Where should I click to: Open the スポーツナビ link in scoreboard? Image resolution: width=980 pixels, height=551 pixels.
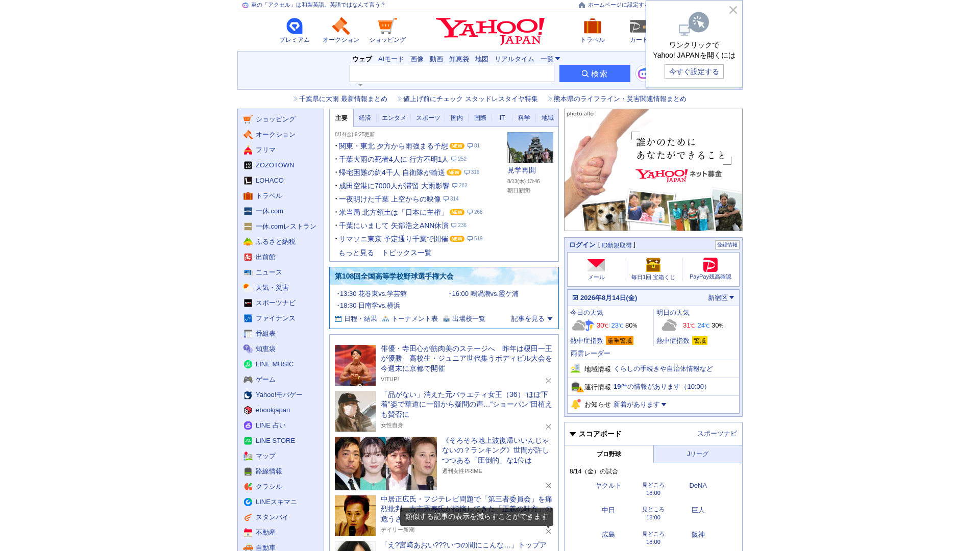(717, 434)
